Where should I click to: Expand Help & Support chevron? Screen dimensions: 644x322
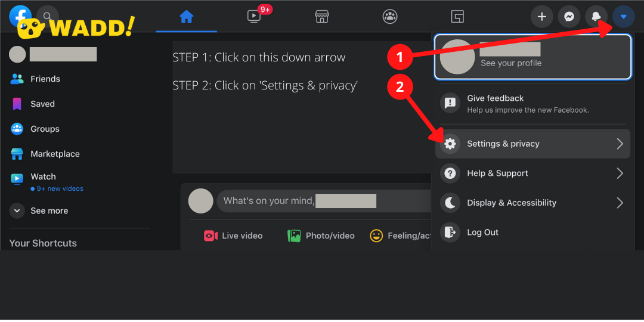(x=620, y=174)
